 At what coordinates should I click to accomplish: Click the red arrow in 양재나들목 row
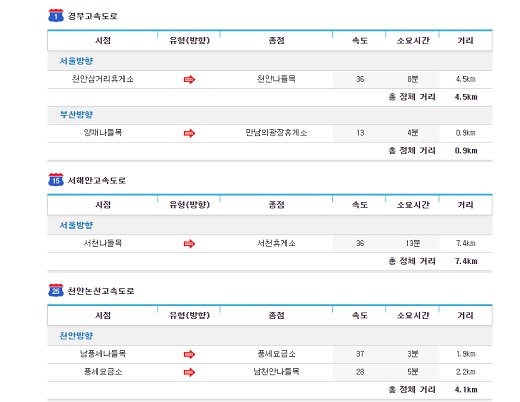tap(189, 133)
